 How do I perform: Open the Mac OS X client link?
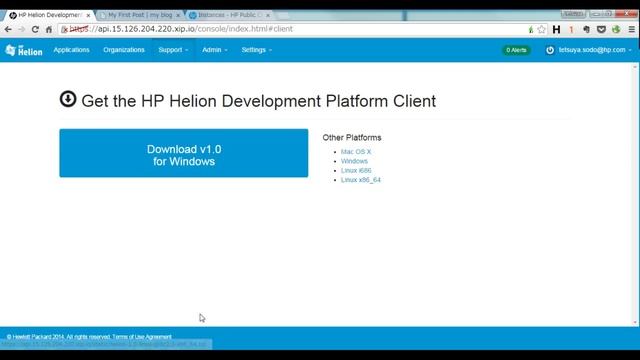click(356, 152)
